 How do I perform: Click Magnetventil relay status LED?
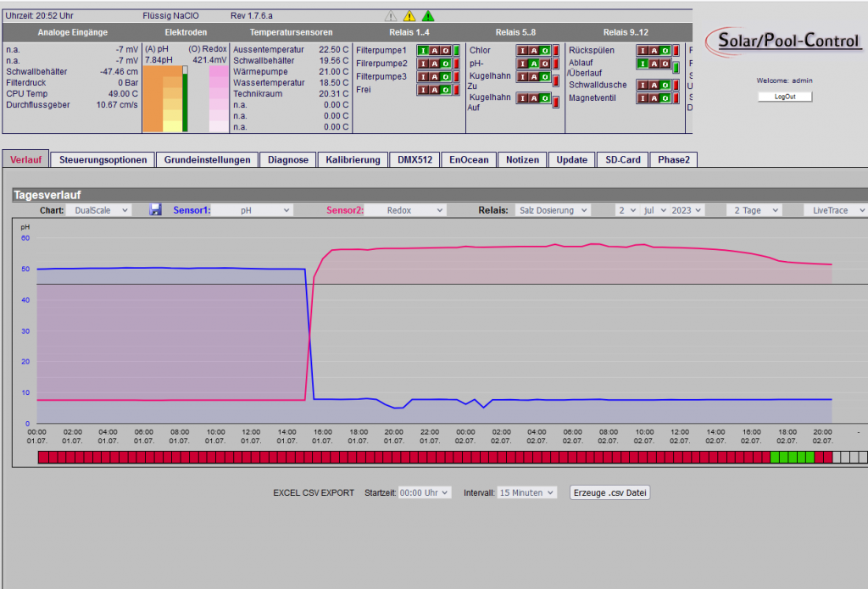pos(676,98)
